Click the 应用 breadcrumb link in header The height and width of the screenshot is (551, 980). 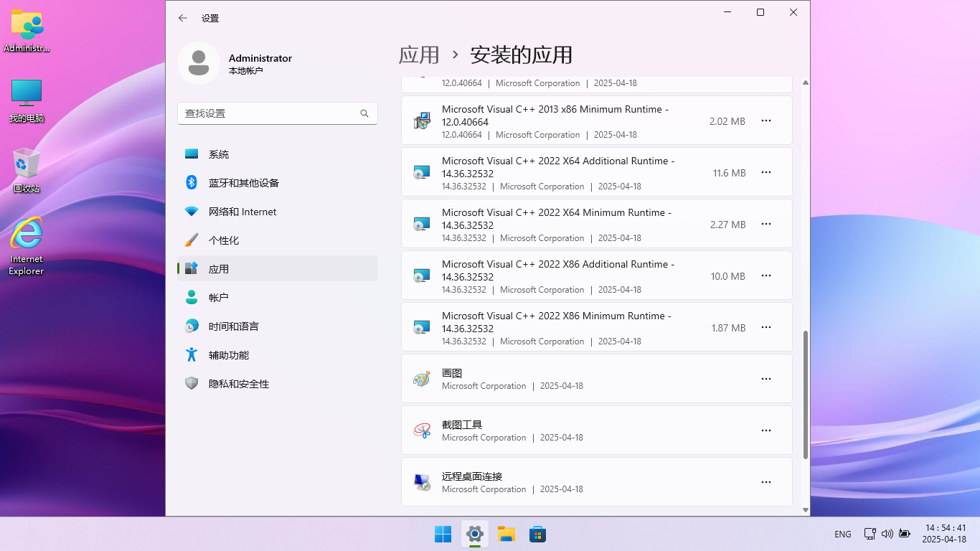coord(419,55)
